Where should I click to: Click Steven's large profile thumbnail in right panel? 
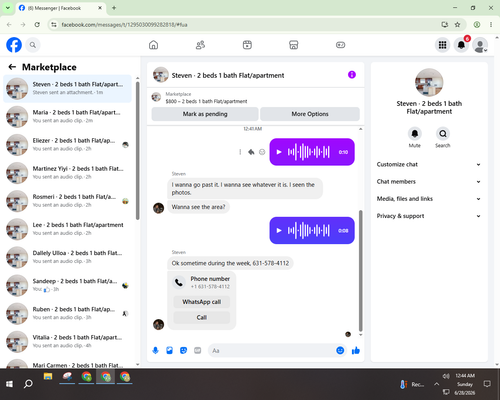(429, 82)
